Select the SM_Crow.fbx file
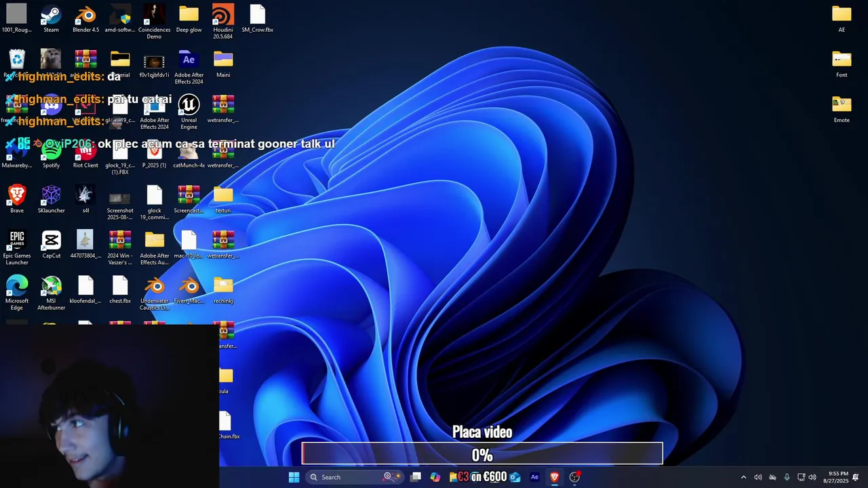 click(258, 19)
